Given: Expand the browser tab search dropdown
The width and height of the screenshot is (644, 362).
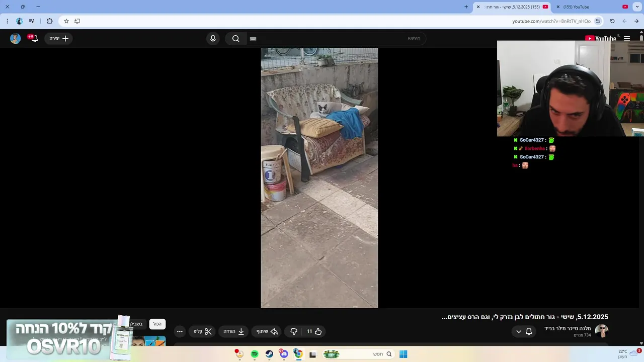Looking at the screenshot, I should (637, 7).
